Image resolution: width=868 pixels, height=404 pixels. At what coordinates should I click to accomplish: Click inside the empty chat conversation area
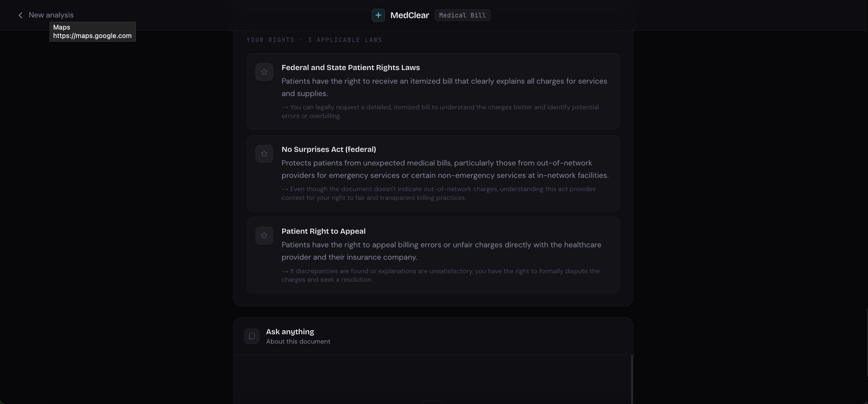pos(431,377)
